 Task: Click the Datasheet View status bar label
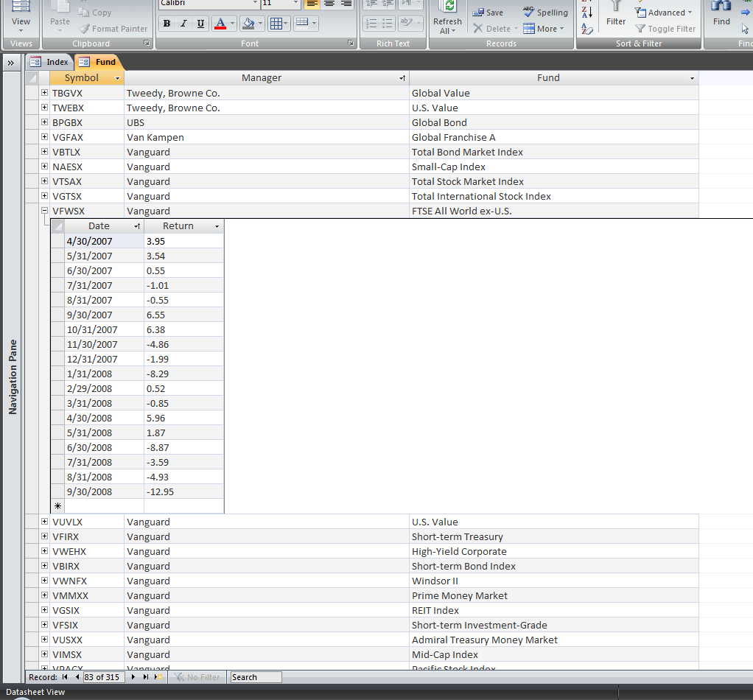[x=35, y=692]
